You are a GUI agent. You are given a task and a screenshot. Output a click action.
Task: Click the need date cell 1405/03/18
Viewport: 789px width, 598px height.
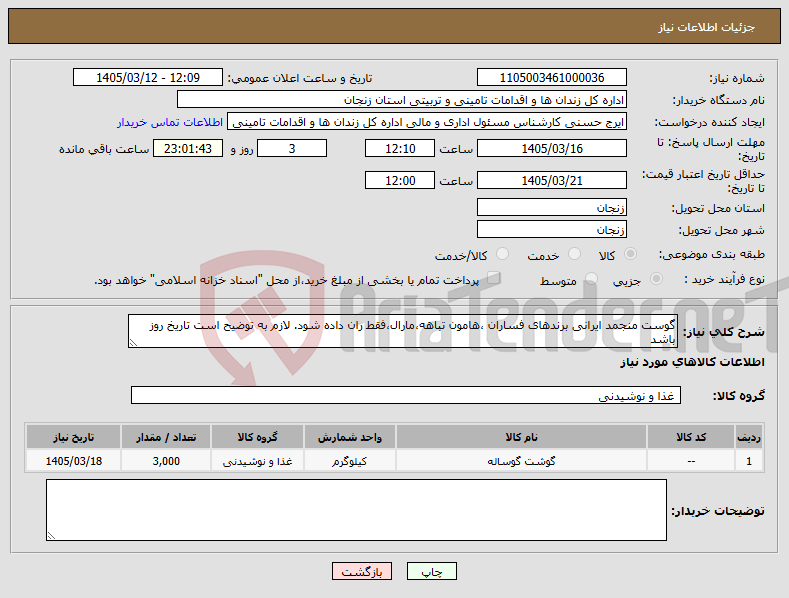click(x=73, y=461)
